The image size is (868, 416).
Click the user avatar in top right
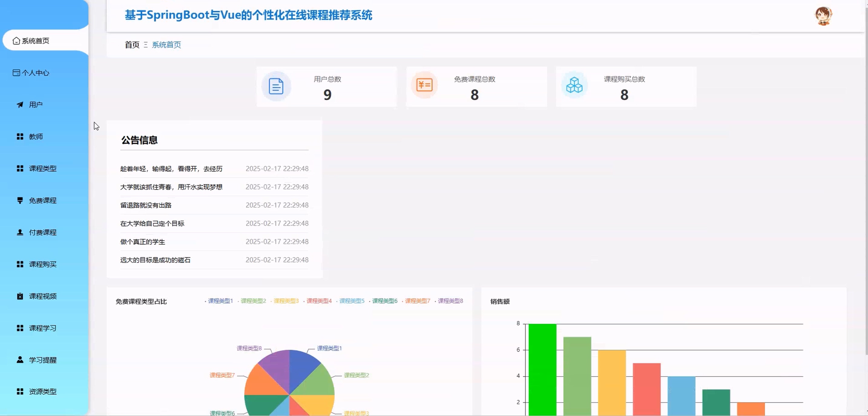coord(823,16)
